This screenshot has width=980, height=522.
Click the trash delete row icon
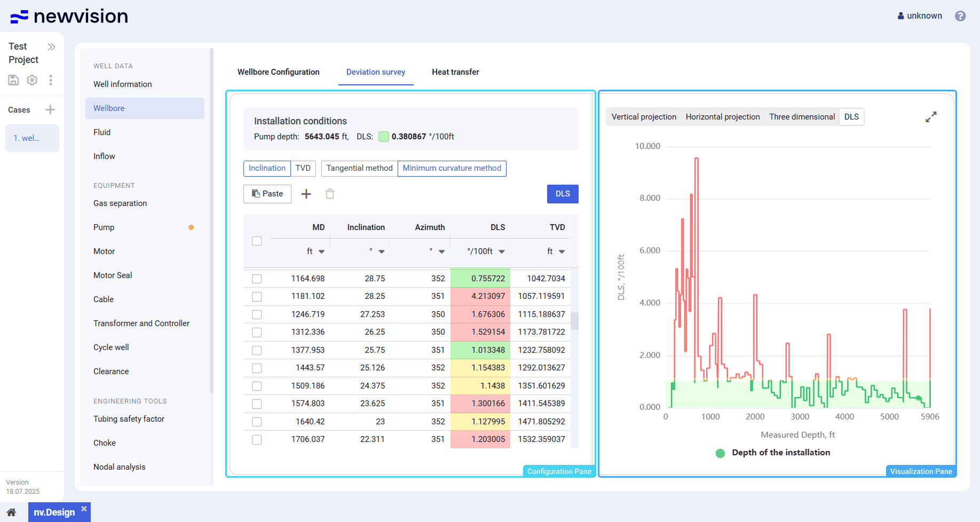330,194
